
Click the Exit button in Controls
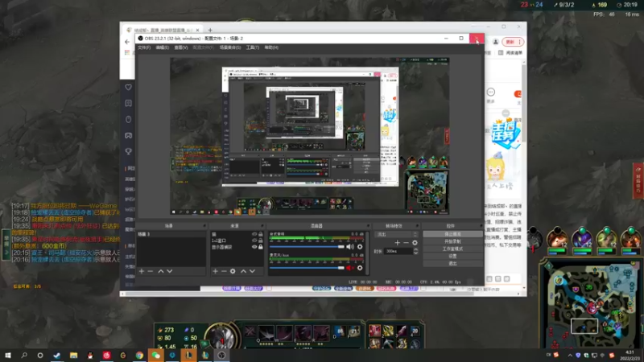(452, 264)
